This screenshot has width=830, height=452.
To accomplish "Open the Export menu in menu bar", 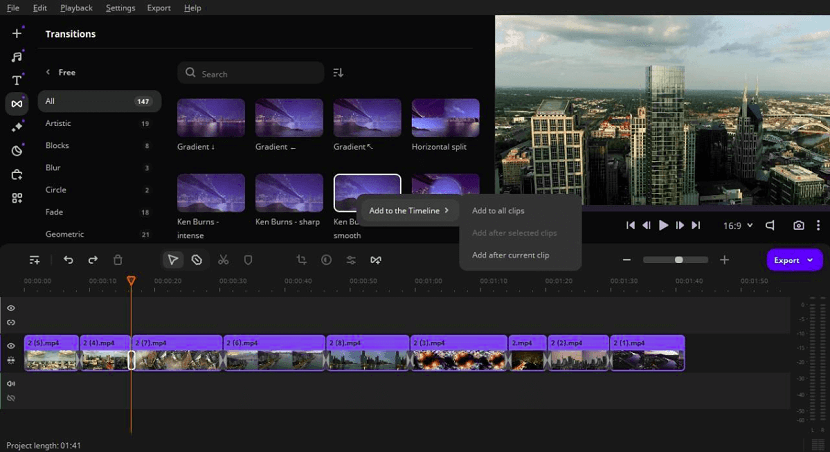I will (159, 8).
